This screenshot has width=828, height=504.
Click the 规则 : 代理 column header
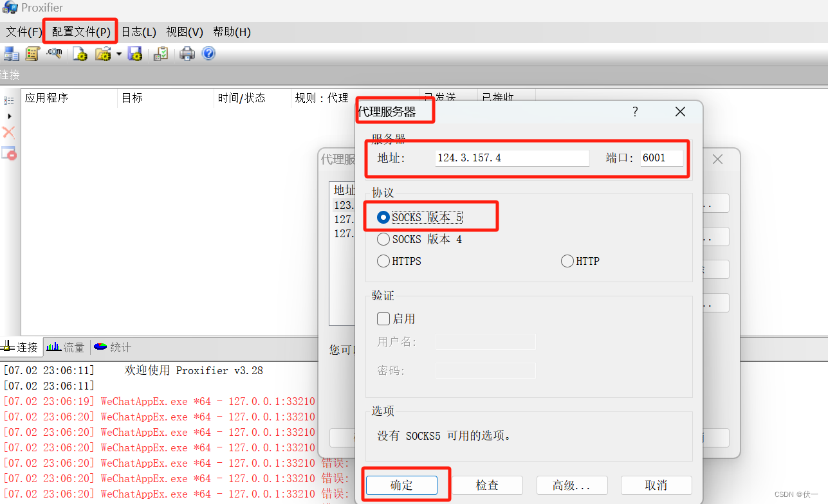click(x=322, y=98)
